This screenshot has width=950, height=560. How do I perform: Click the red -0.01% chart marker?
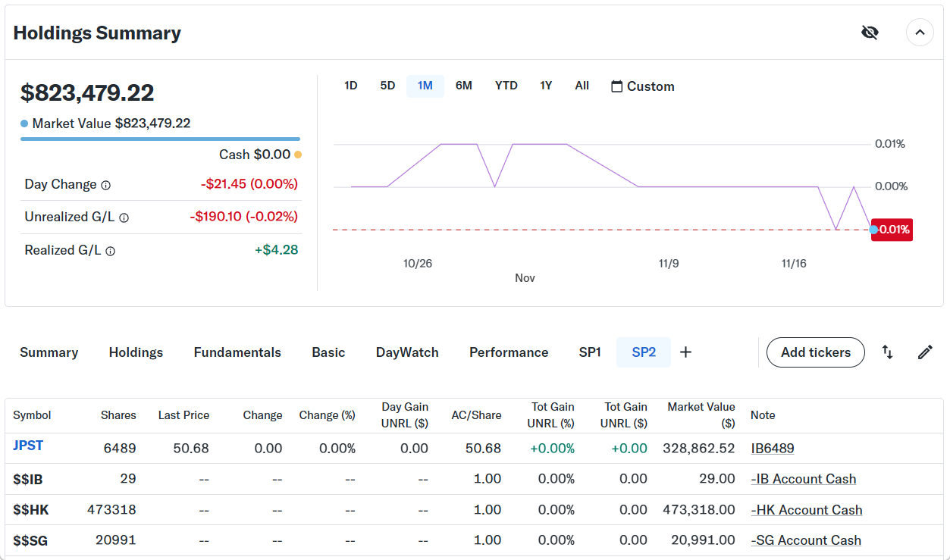[893, 230]
